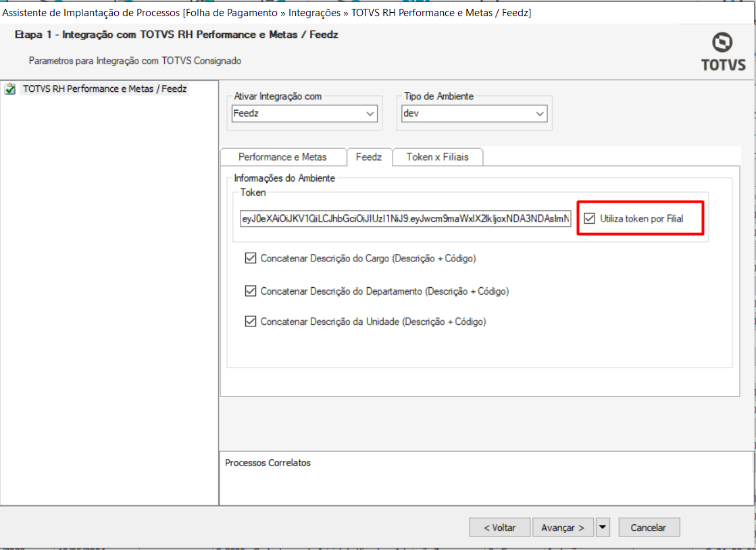This screenshot has height=550, width=756.
Task: Select the Feedz tab
Action: [369, 157]
